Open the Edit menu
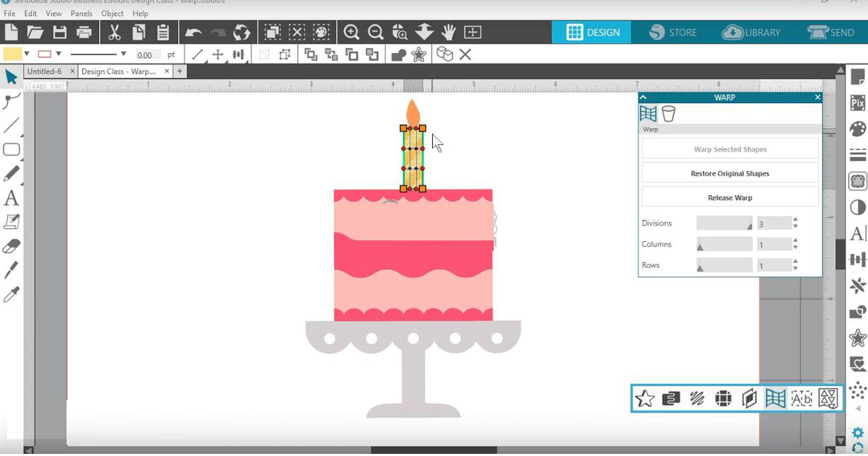 point(30,13)
